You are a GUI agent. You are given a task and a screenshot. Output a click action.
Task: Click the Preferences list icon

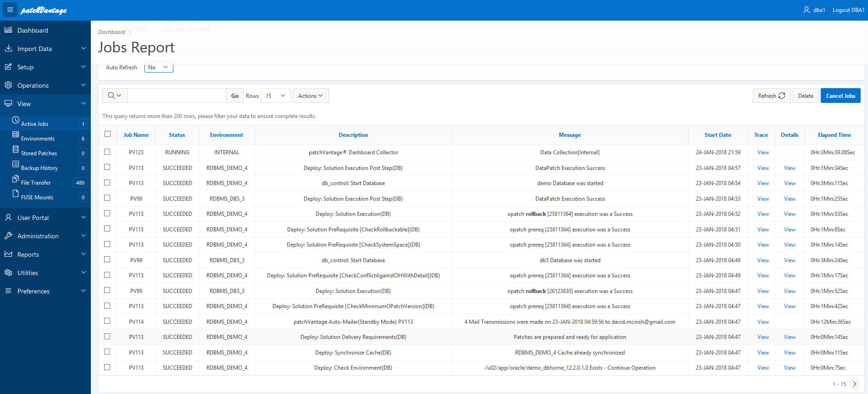pos(8,291)
